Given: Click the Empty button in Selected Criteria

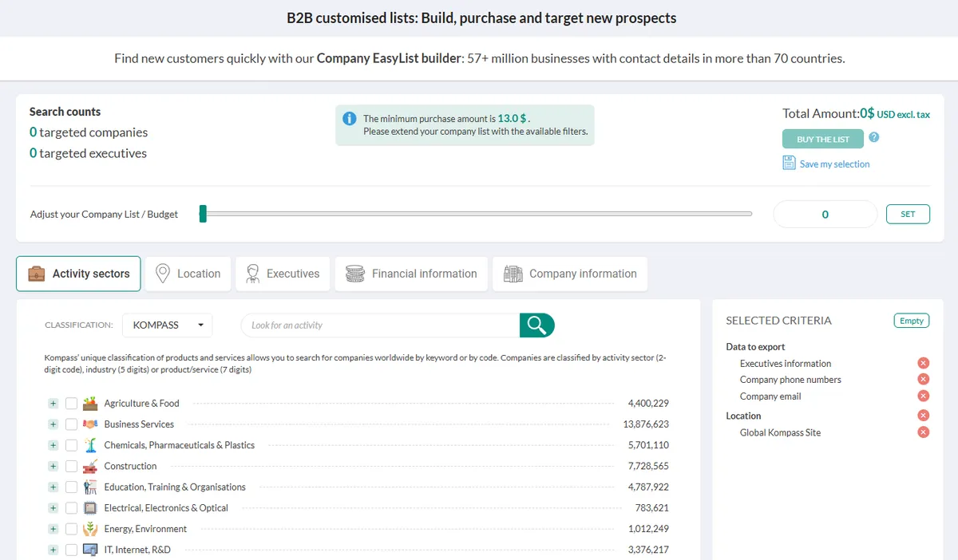Looking at the screenshot, I should pos(912,321).
